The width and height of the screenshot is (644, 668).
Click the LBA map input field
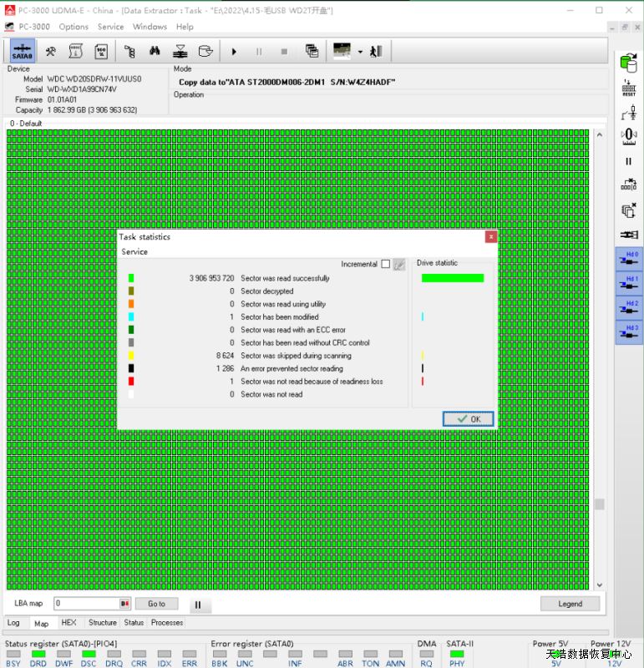86,604
